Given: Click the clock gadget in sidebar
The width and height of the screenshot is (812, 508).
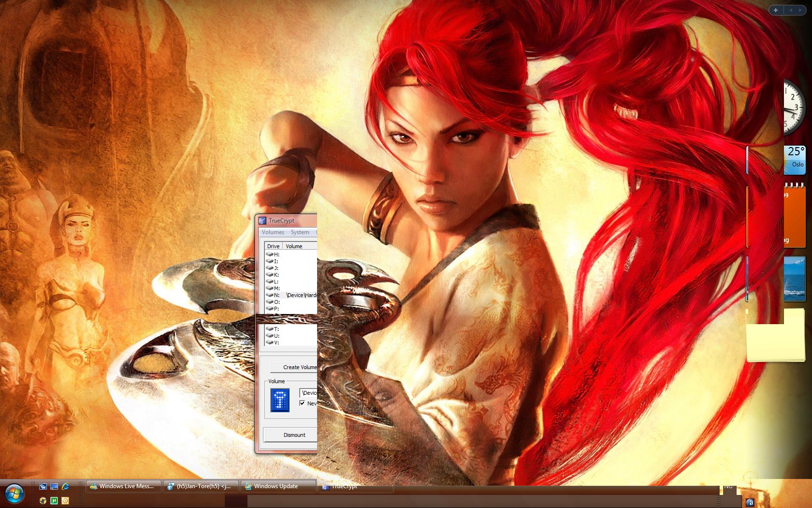Looking at the screenshot, I should tap(794, 107).
